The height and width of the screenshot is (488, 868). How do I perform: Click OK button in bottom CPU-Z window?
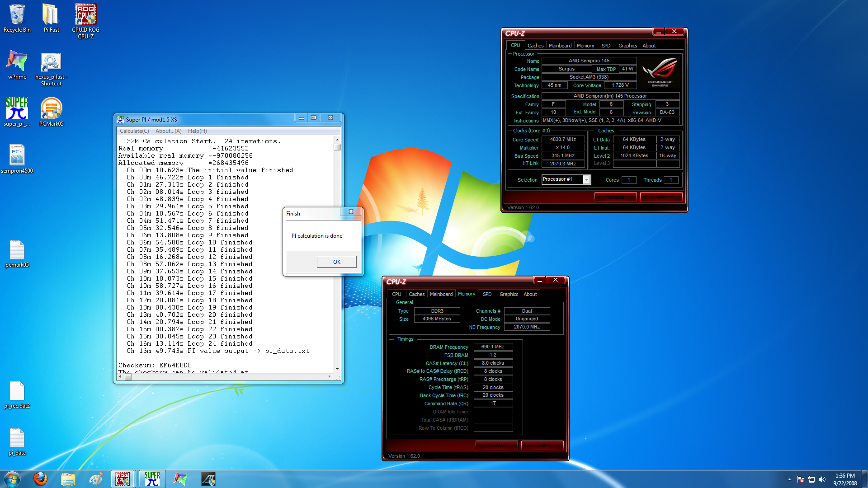(542, 446)
